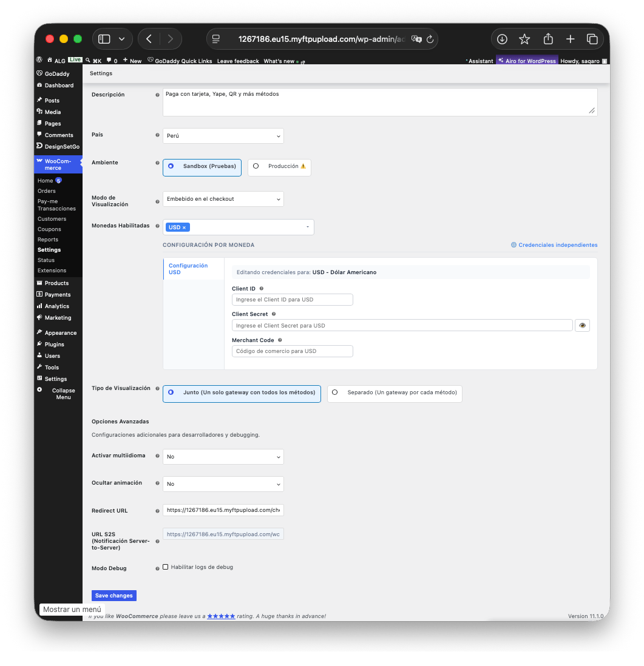Open GoDaddy Quick Links in admin bar
Screen dimensions: 644x666
180,61
